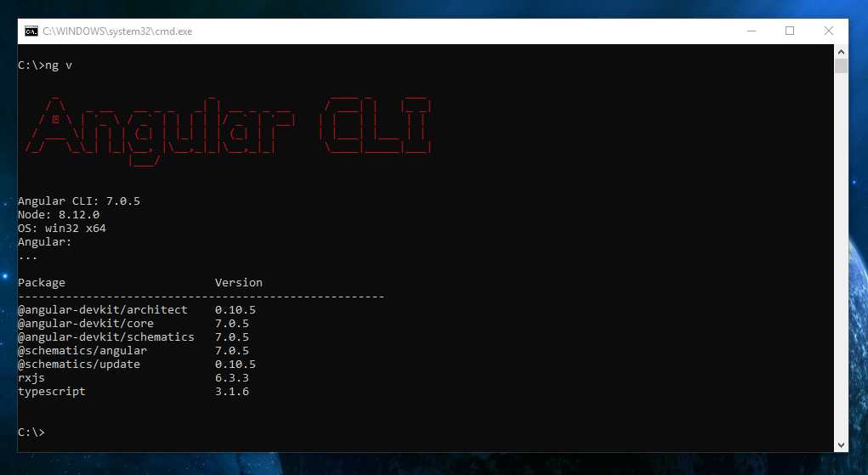Screen dimensions: 868x475
Task: Maximize the cmd.exe window
Action: pyautogui.click(x=790, y=31)
